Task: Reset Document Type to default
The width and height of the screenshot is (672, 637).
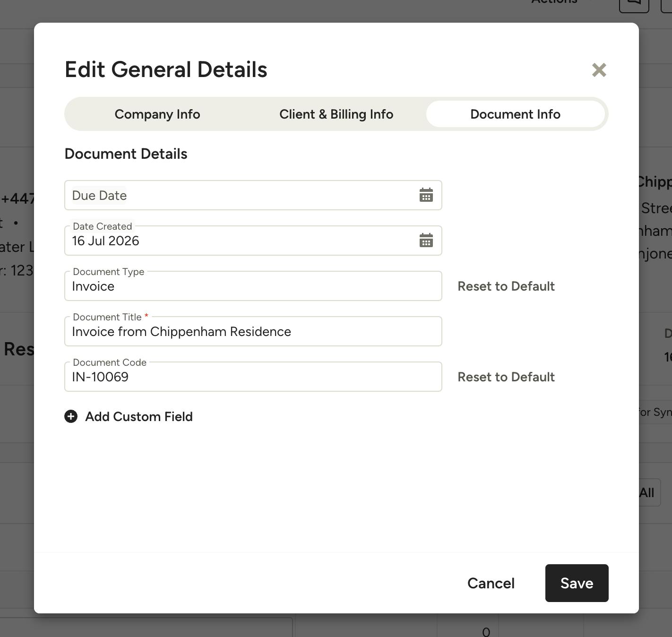Action: tap(506, 286)
